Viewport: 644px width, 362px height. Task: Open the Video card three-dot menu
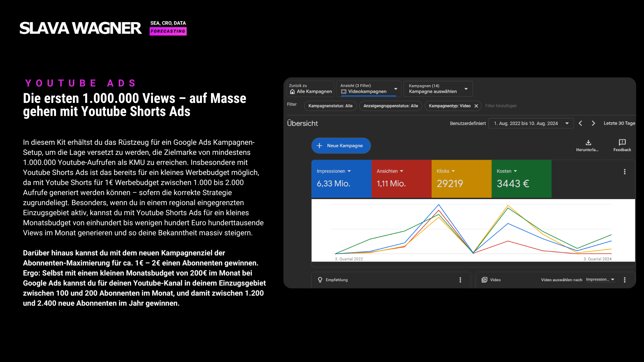(625, 280)
